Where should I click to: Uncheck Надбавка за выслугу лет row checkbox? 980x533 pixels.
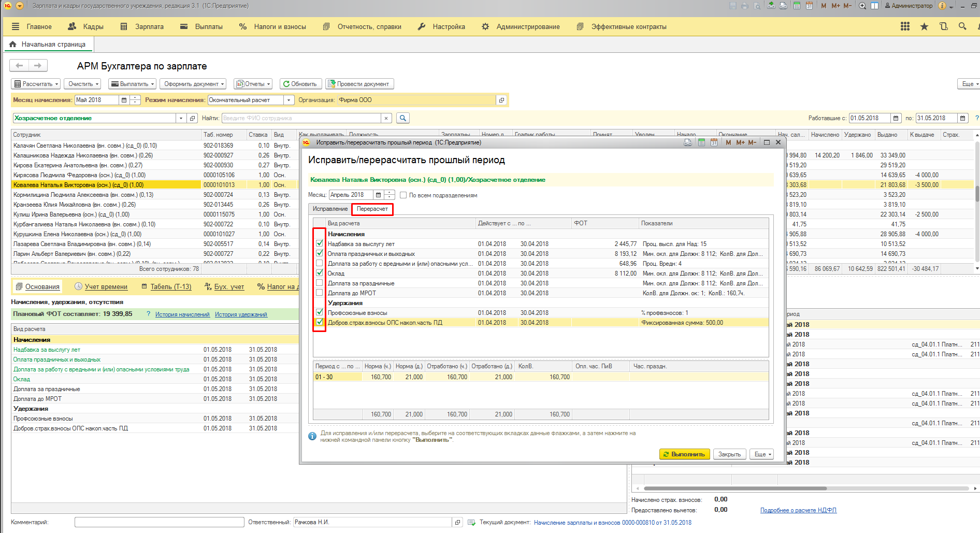[x=320, y=243]
